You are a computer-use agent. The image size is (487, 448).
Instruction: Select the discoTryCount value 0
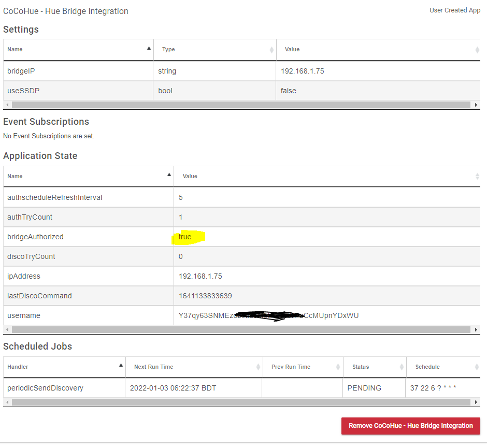tap(180, 256)
